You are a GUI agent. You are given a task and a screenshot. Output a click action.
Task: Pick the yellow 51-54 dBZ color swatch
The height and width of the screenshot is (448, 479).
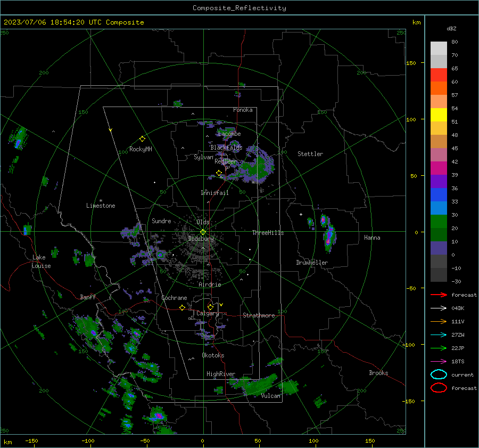(x=439, y=115)
